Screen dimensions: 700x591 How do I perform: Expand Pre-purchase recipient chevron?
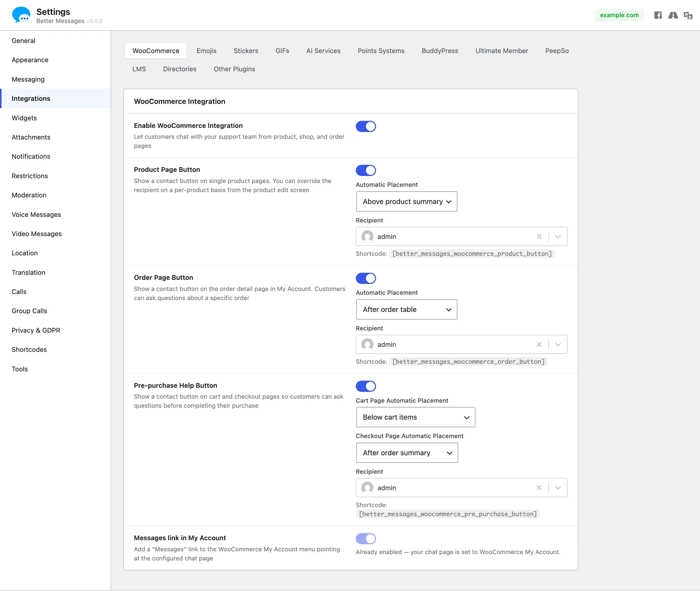558,488
